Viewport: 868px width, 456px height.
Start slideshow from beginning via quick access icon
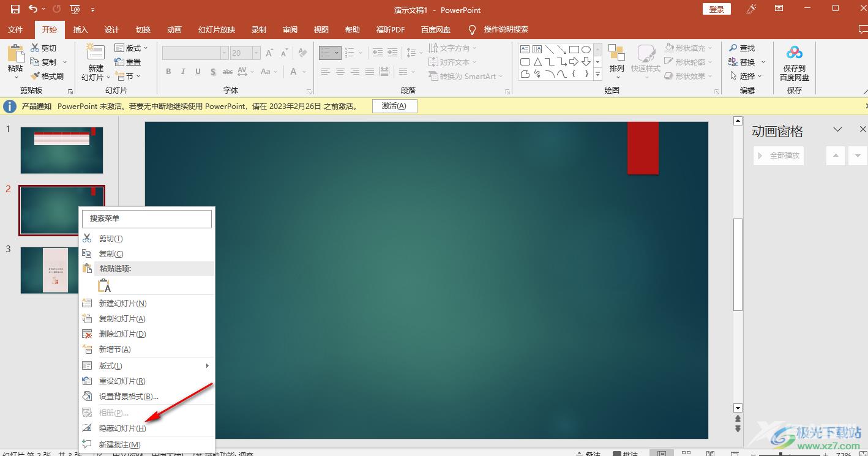[75, 9]
